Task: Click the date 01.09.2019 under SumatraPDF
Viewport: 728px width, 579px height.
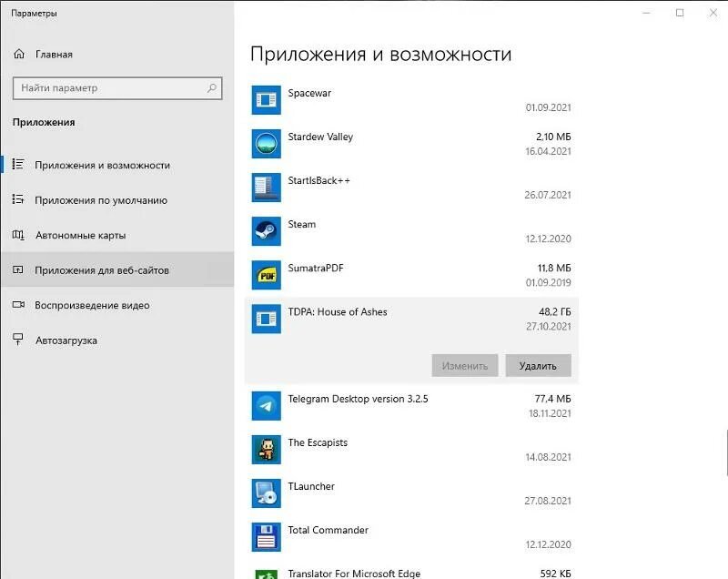Action: point(549,282)
